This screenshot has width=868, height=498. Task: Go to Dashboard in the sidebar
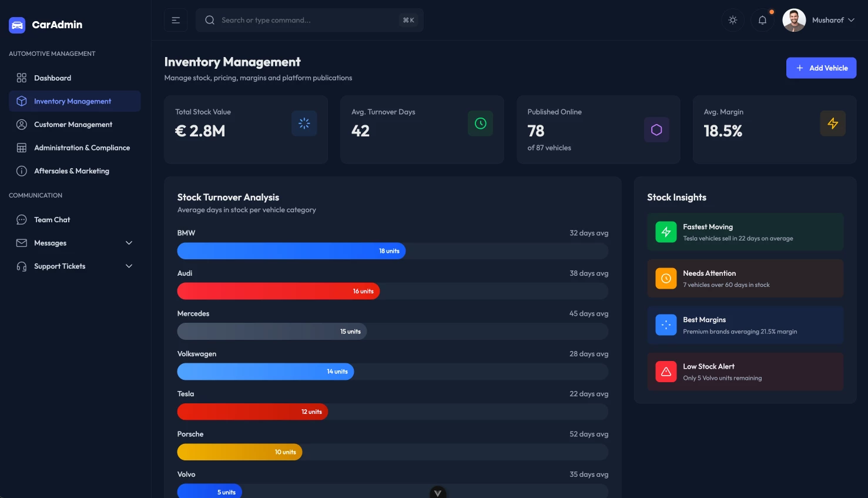pyautogui.click(x=52, y=78)
